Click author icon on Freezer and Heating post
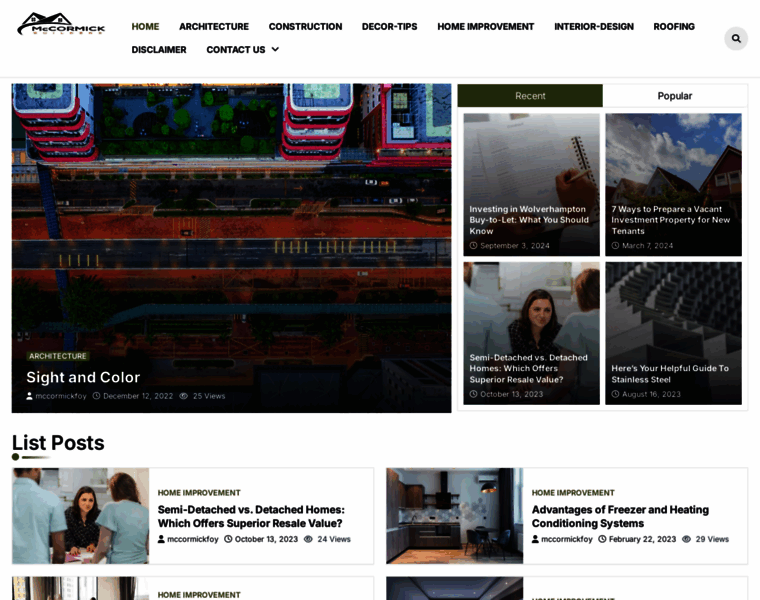The height and width of the screenshot is (600, 760). [x=535, y=539]
